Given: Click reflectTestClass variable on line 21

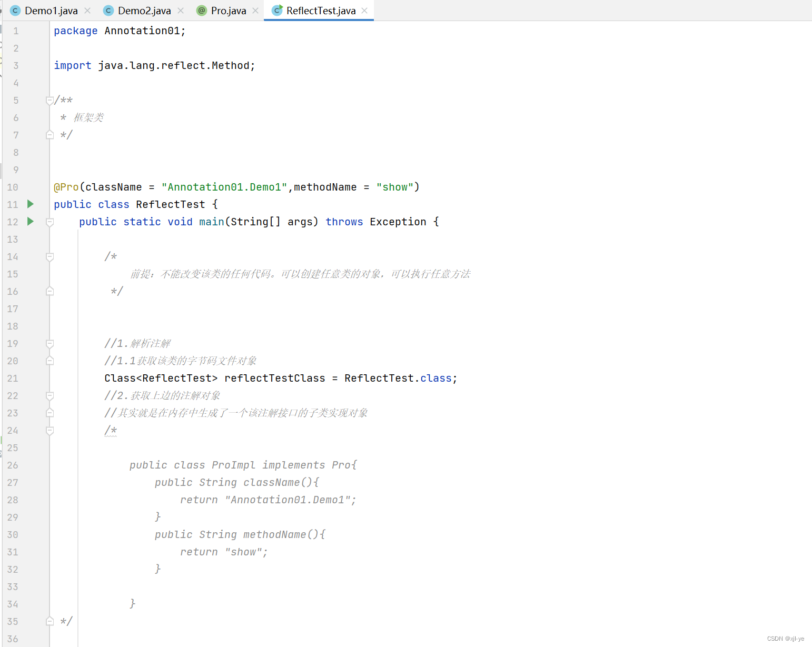Looking at the screenshot, I should (x=275, y=378).
